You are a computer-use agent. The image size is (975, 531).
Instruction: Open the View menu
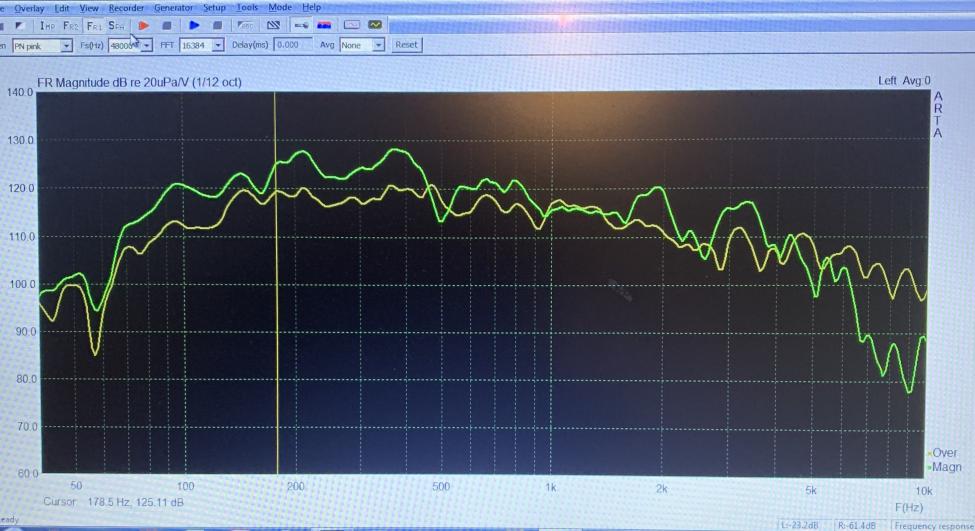pyautogui.click(x=89, y=8)
